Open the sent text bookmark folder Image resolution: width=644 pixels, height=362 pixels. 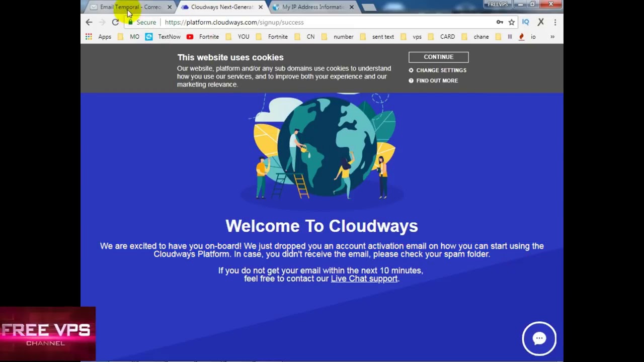pos(377,37)
